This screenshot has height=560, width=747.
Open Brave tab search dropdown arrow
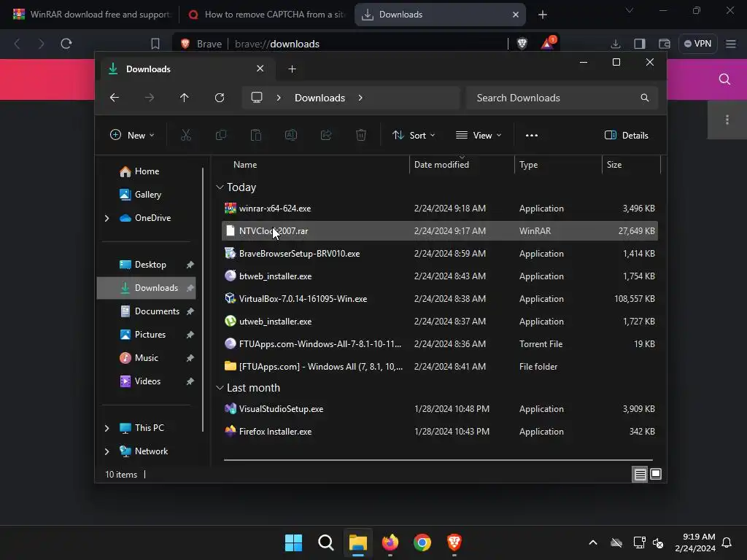pos(630,10)
